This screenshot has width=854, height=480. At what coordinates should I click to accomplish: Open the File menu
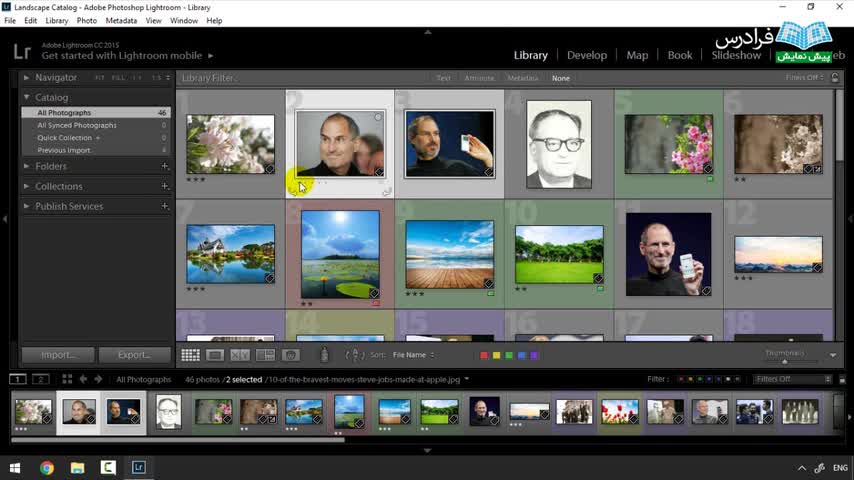click(10, 21)
